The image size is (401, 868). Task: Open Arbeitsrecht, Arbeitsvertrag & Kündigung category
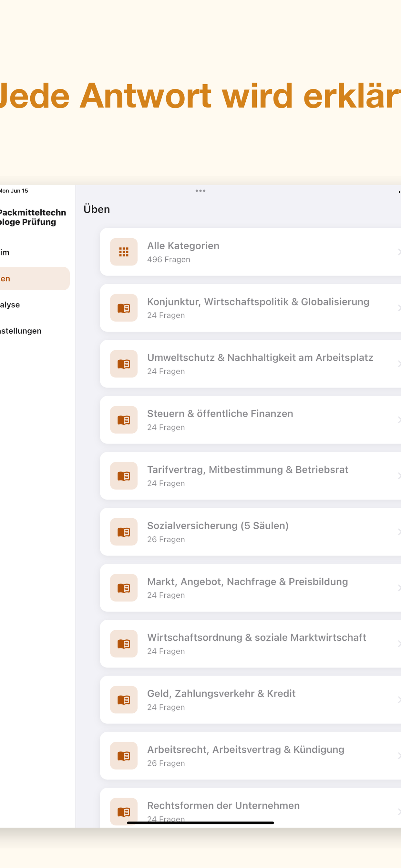[x=250, y=755]
